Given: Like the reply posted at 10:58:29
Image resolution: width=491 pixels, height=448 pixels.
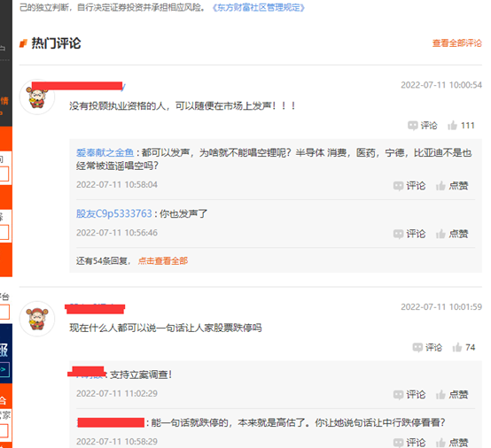Looking at the screenshot, I should coord(452,443).
